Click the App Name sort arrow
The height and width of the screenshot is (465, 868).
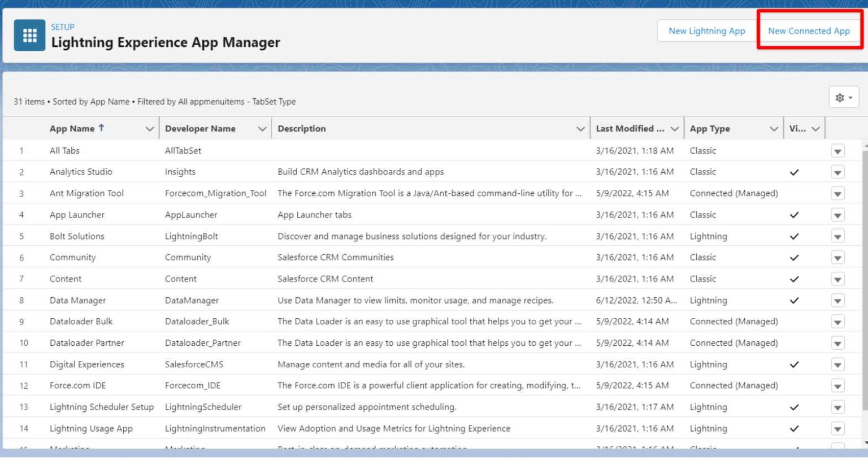(101, 128)
